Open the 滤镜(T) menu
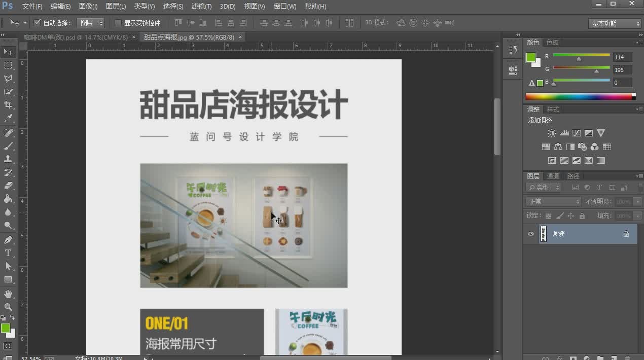Viewport: 644px width, 360px height. point(201,7)
